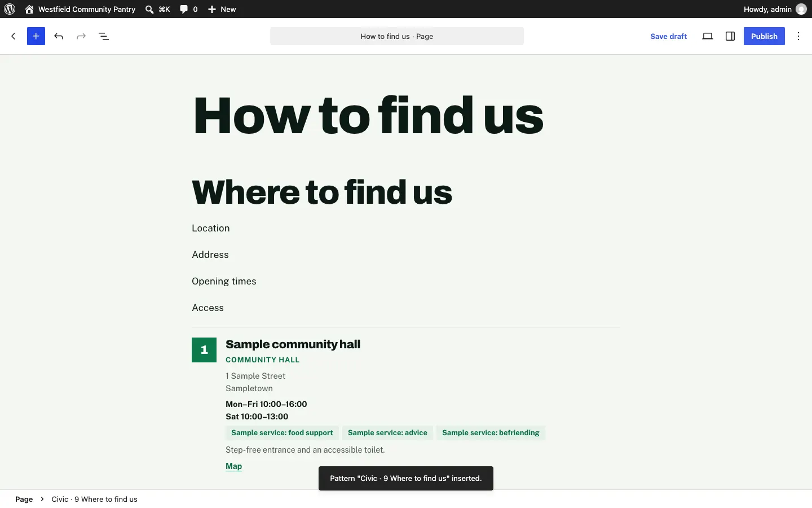The image size is (812, 508).
Task: Toggle the Settings sidebar panel
Action: [x=730, y=36]
